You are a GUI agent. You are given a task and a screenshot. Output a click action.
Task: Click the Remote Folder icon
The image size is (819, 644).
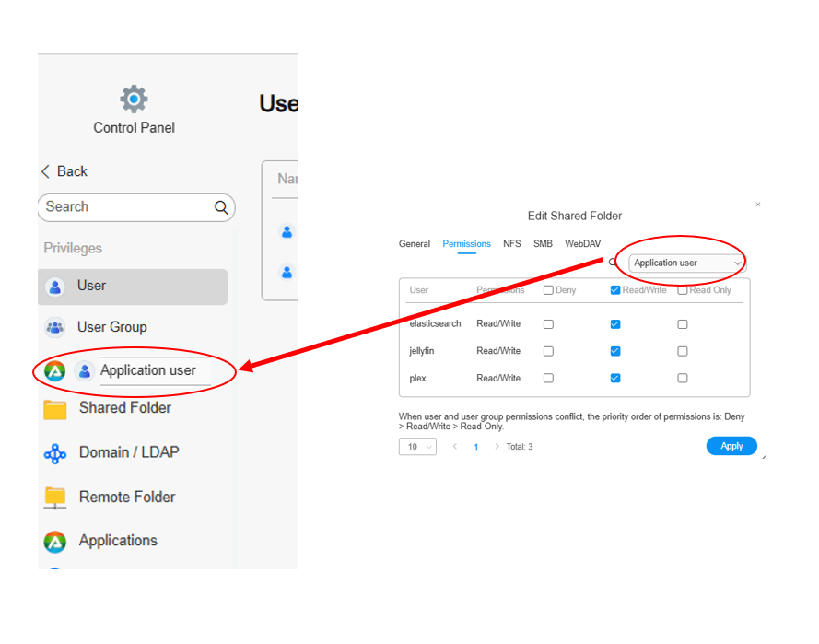pos(55,498)
